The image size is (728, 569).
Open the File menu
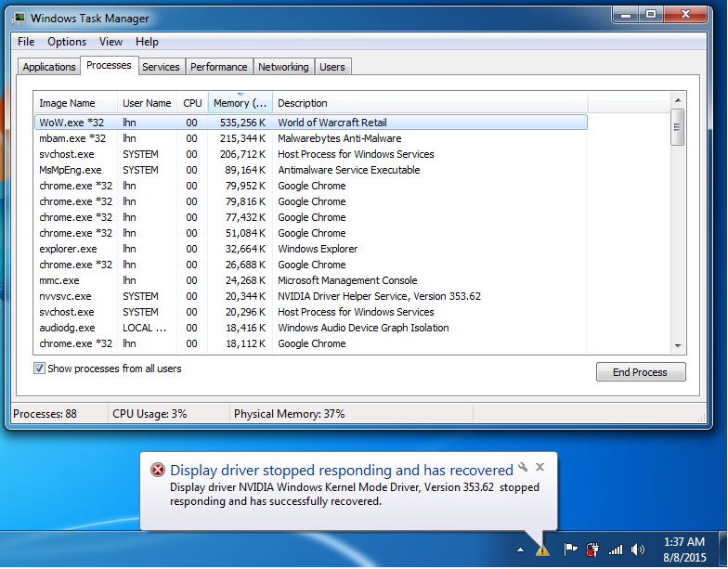click(x=26, y=42)
